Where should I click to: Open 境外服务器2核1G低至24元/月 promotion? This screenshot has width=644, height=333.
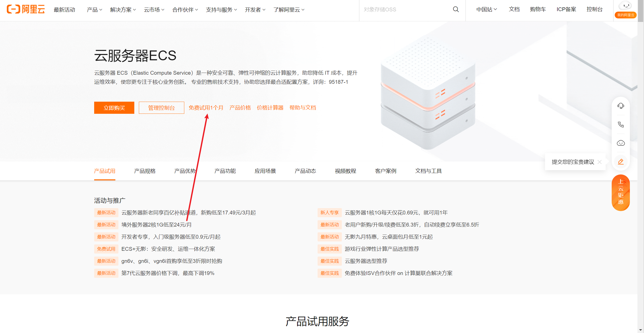pos(156,225)
